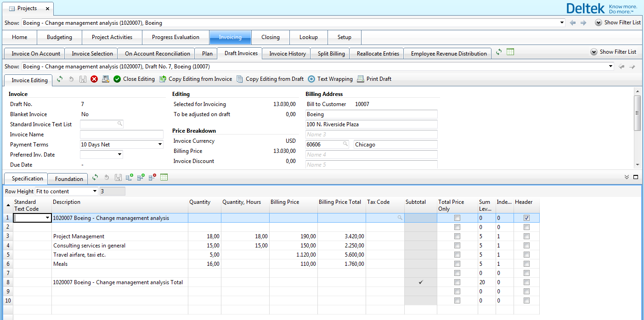The image size is (644, 320).
Task: Open the Payment Terms dropdown
Action: pyautogui.click(x=160, y=145)
